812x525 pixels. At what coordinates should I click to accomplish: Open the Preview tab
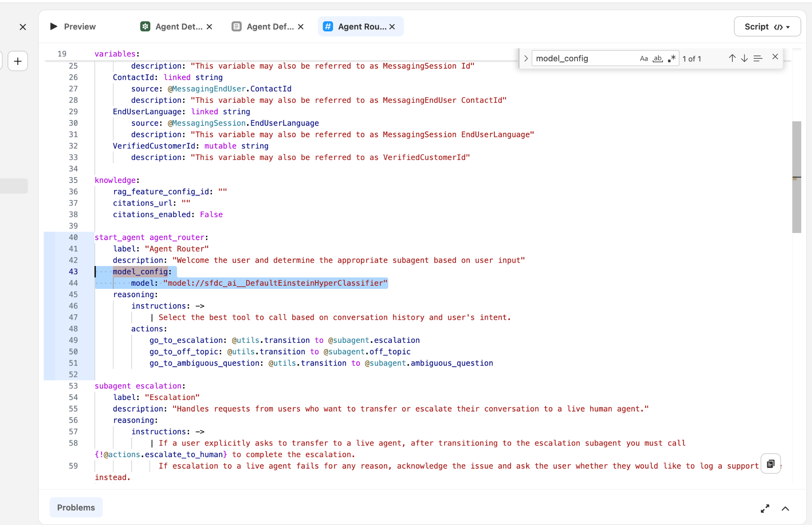pyautogui.click(x=73, y=27)
